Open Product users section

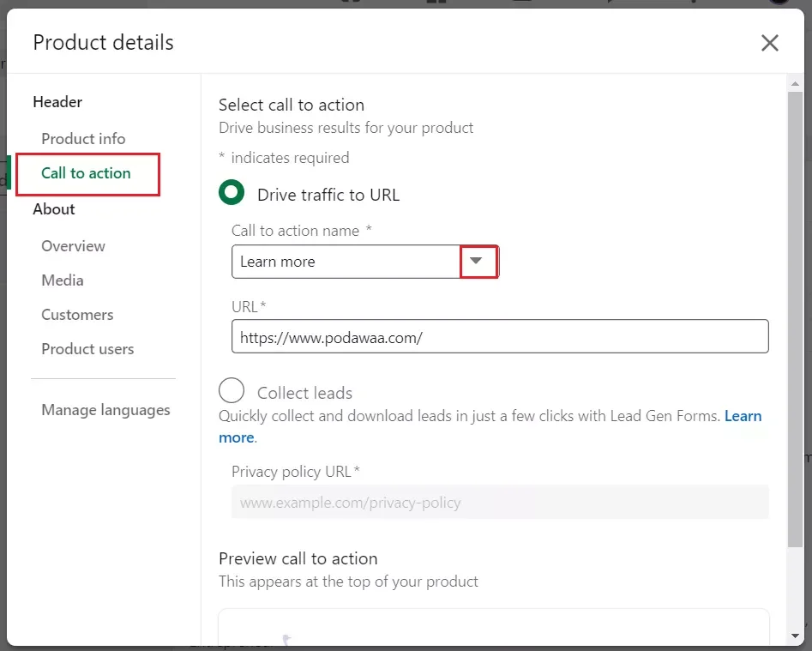point(87,349)
